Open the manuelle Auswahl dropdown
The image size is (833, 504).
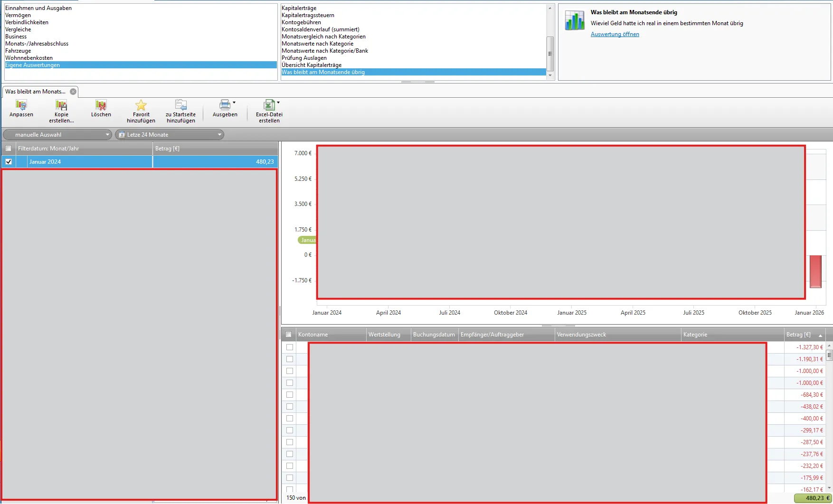tap(57, 135)
